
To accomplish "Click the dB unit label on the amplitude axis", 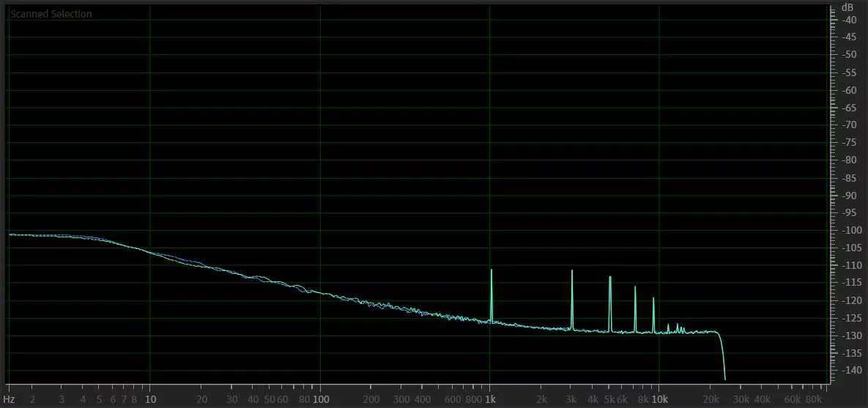I will (847, 8).
